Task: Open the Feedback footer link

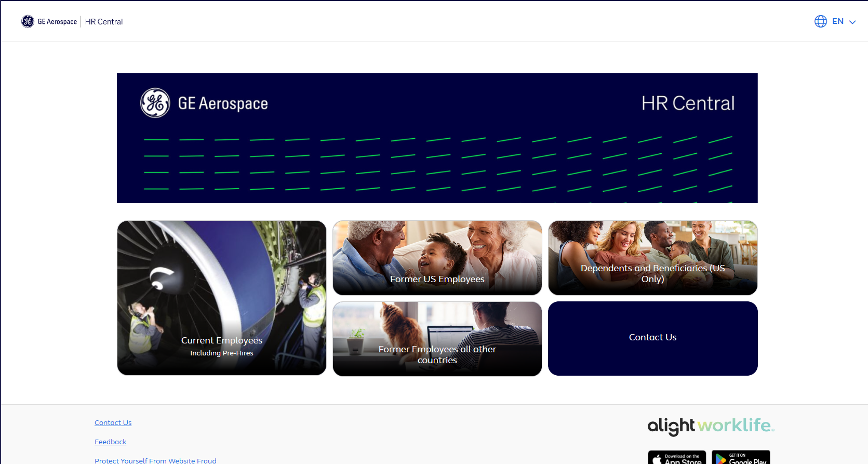Action: pyautogui.click(x=110, y=442)
